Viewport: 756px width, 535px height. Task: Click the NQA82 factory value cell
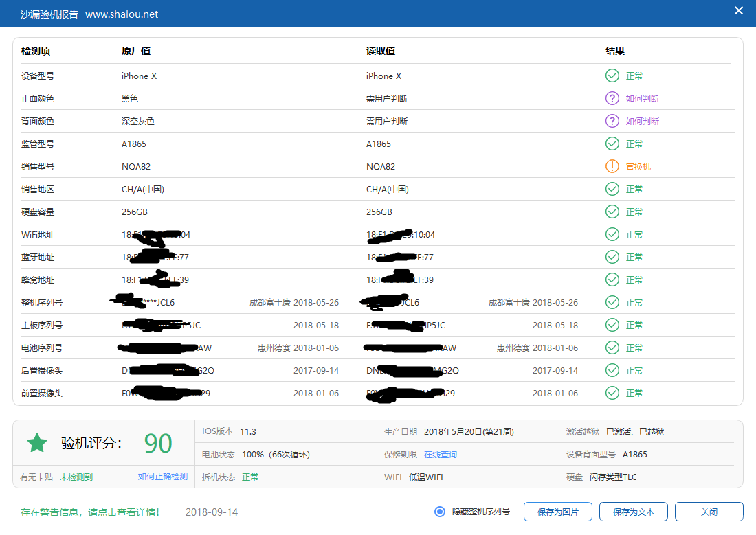pos(136,167)
